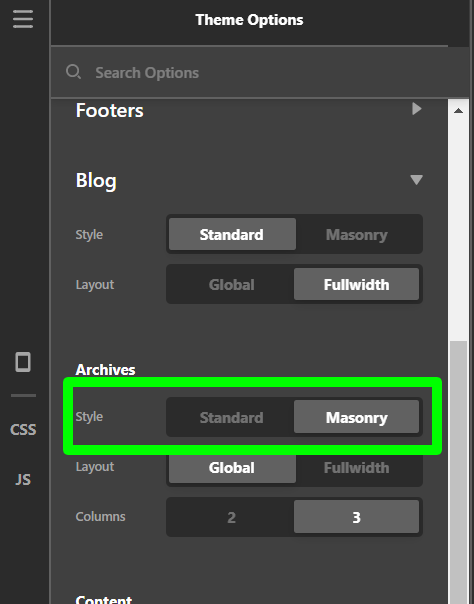Open the tablet device preview icon
Screen dimensions: 474x604
[x=23, y=362]
